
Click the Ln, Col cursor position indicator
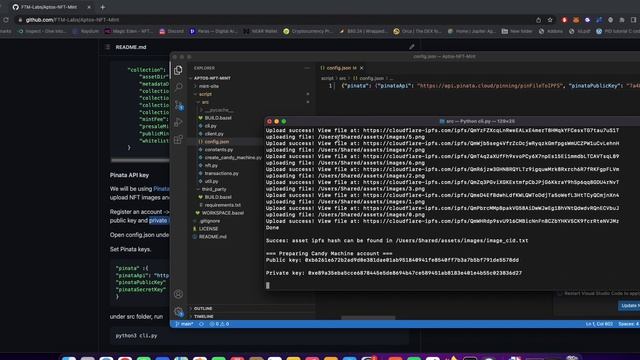tap(599, 324)
